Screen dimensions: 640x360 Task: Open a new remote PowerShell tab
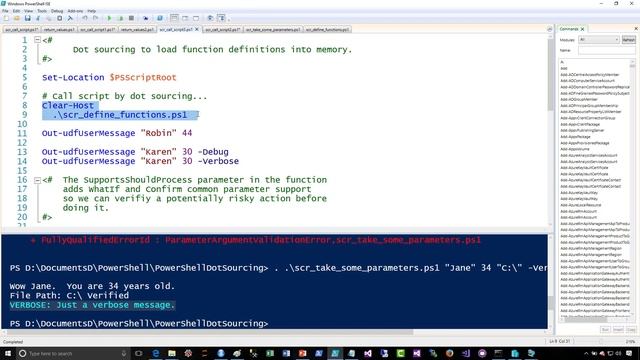tap(146, 18)
